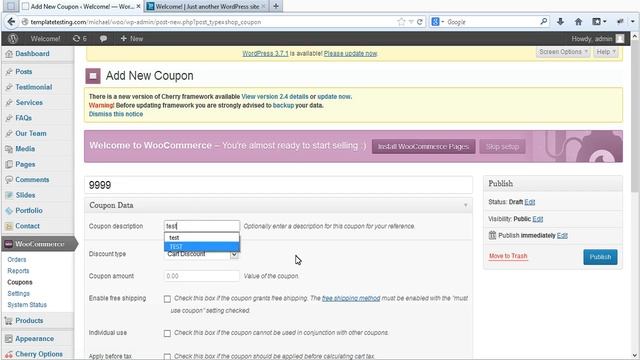Screen dimensions: 640x360
Task: Edit the Publish immediately schedule link
Action: pyautogui.click(x=562, y=236)
